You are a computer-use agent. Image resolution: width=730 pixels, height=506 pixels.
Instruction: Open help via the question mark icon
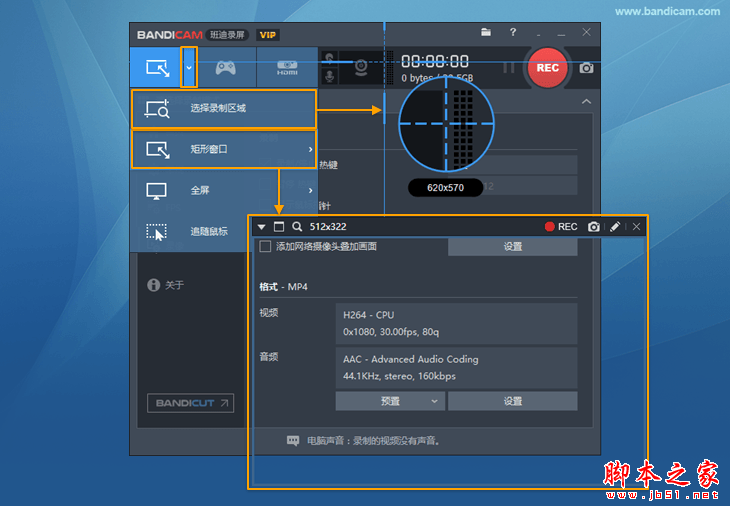[x=513, y=32]
